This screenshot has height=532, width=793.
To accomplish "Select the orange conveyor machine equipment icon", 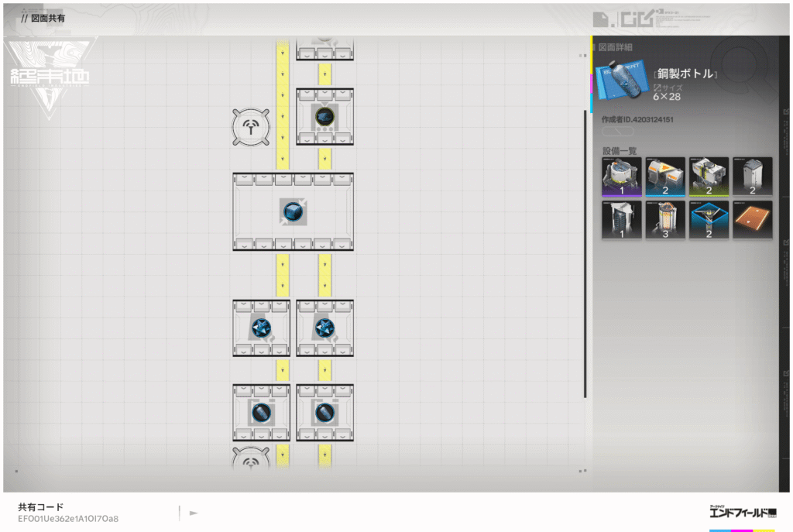I will click(x=665, y=177).
